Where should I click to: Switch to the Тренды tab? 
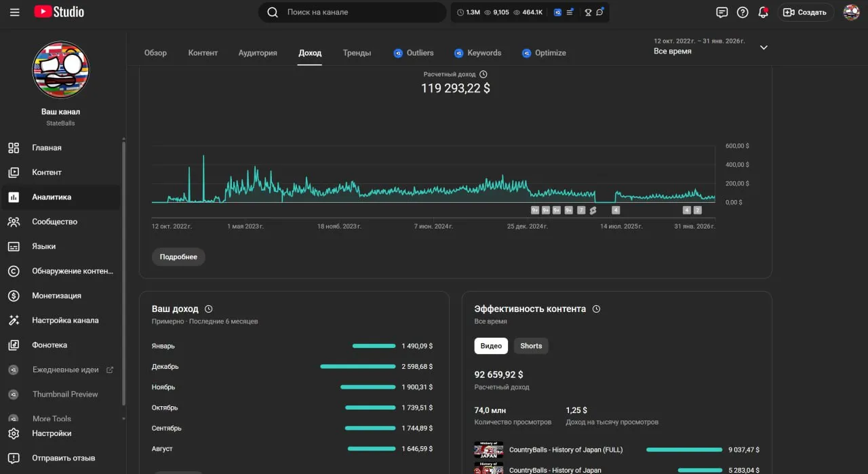coord(357,53)
